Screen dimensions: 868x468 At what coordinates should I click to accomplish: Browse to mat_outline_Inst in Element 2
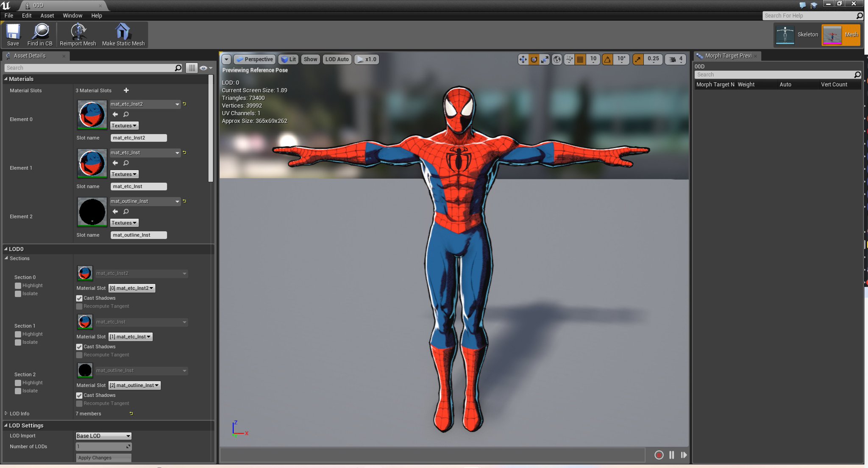(x=126, y=211)
